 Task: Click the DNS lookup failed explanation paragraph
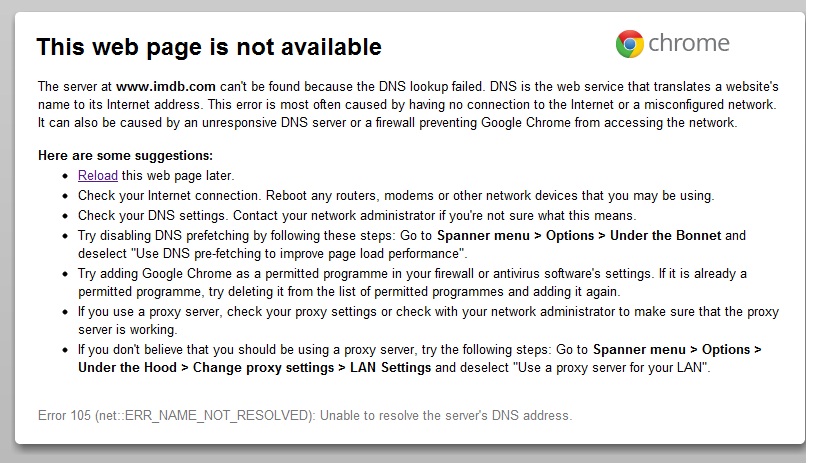coord(407,104)
